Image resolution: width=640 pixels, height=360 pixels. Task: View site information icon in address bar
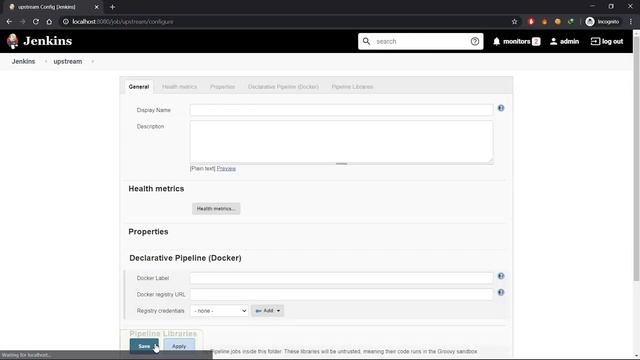pos(65,22)
